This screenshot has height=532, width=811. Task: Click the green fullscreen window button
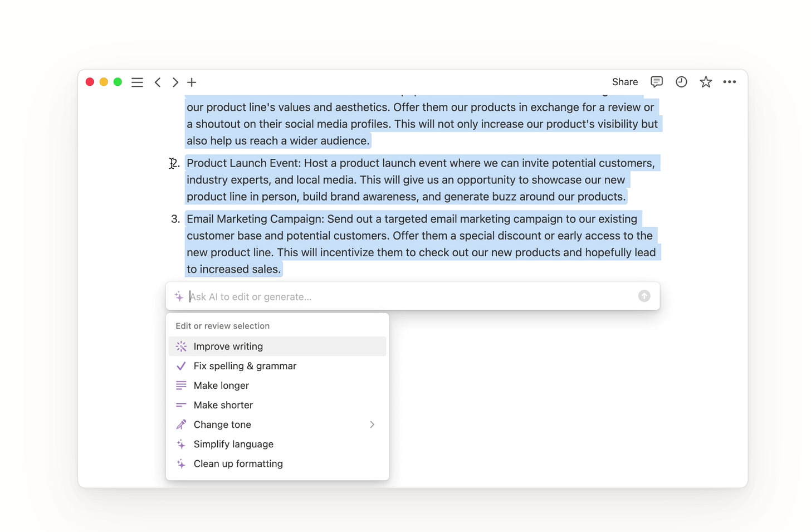(x=118, y=82)
